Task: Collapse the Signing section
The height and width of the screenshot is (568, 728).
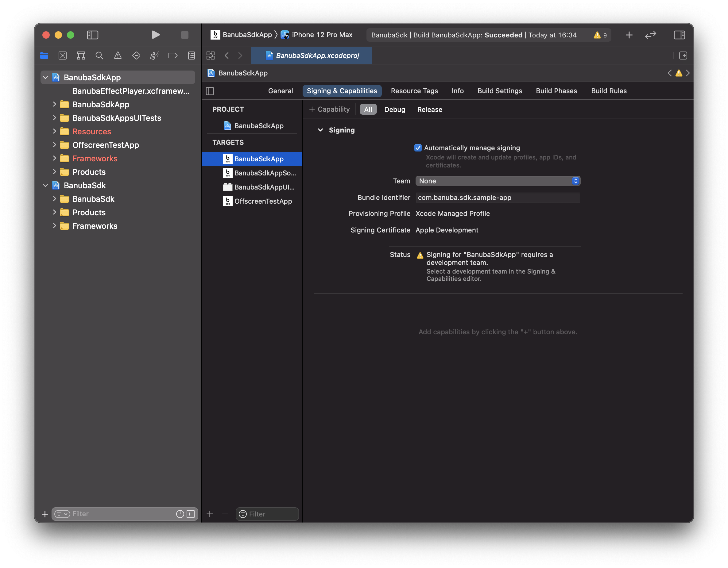Action: pyautogui.click(x=320, y=130)
